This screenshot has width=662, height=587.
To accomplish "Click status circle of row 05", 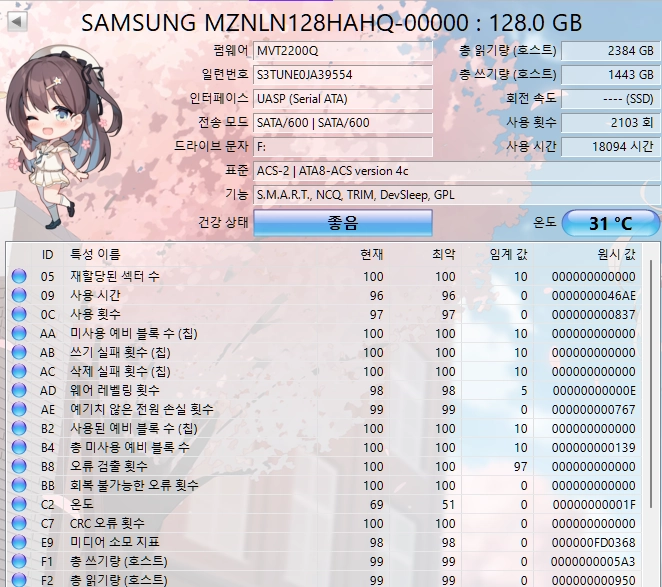I will tap(19, 276).
